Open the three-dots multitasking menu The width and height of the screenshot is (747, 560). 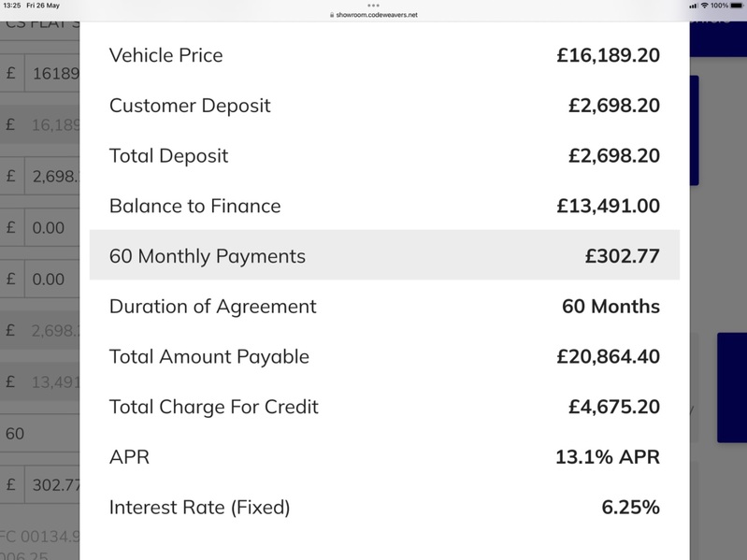tap(374, 6)
